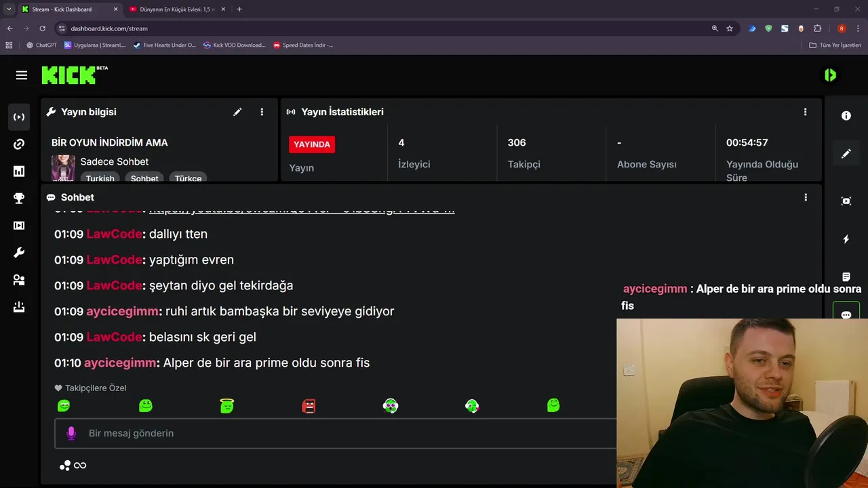
Task: Click the lightning bolt icon in right sidebar
Action: (x=846, y=239)
